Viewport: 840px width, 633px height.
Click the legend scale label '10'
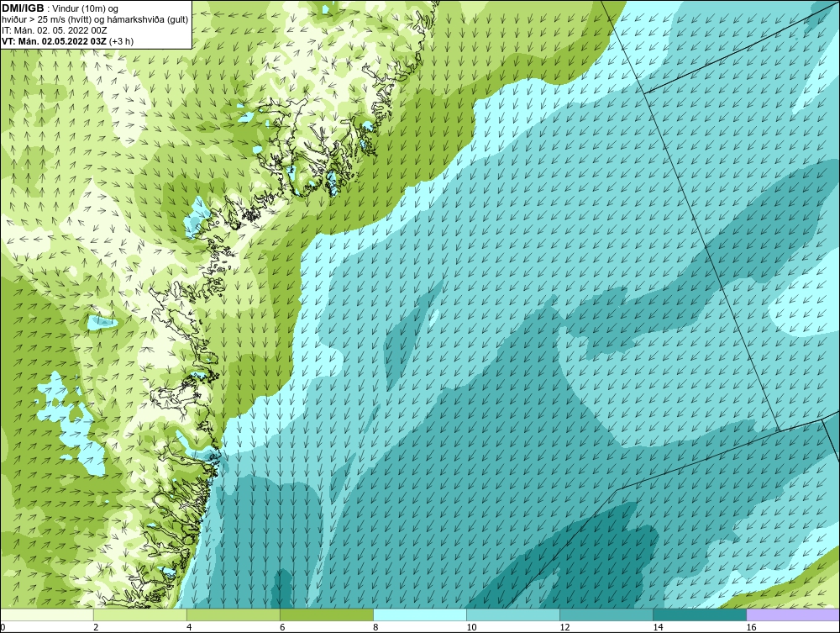tap(471, 627)
